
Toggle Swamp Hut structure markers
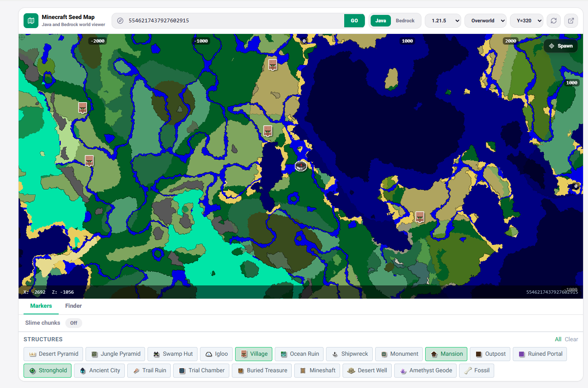(173, 354)
